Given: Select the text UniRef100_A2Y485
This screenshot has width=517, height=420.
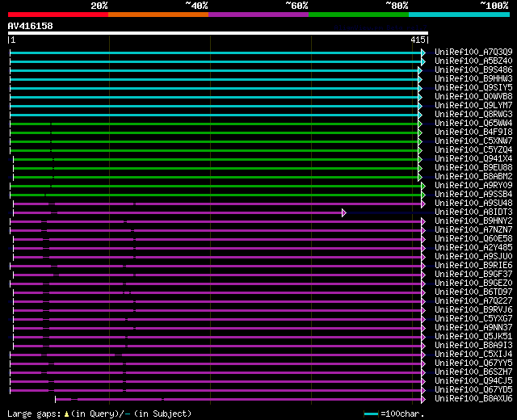Looking at the screenshot, I should [x=473, y=248].
